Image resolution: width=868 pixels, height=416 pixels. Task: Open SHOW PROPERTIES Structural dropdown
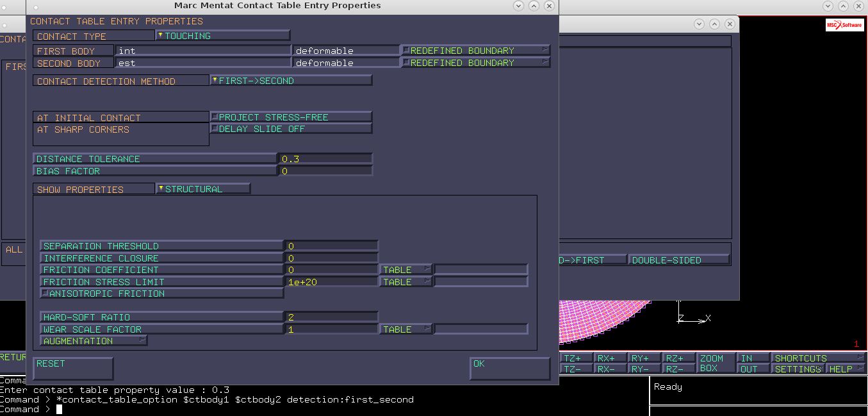point(203,189)
